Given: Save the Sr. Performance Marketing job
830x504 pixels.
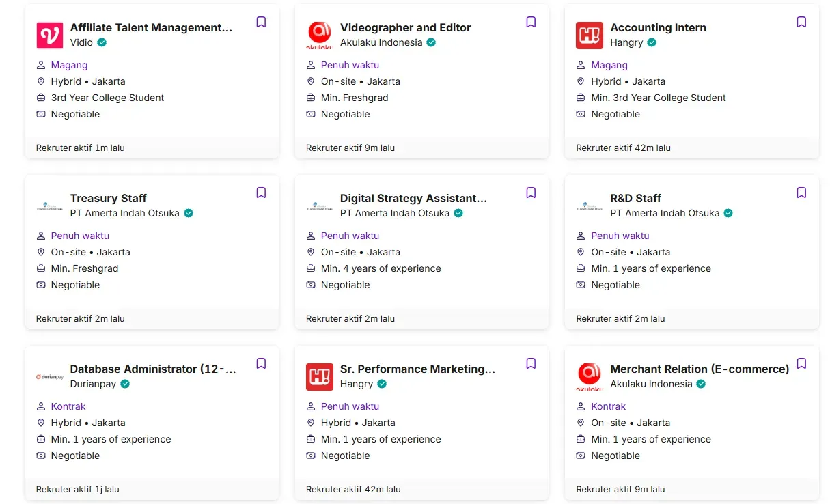Looking at the screenshot, I should (x=531, y=364).
